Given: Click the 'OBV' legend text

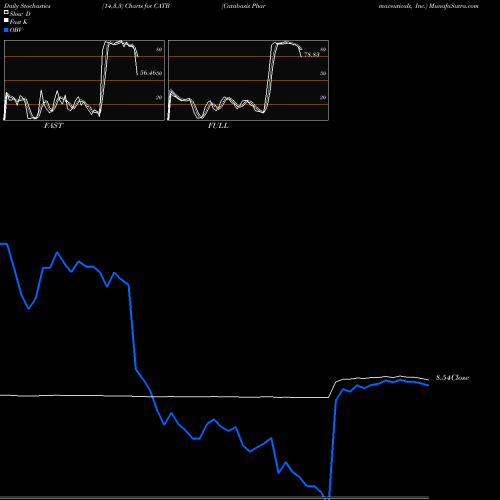Looking at the screenshot, I should [16, 30].
